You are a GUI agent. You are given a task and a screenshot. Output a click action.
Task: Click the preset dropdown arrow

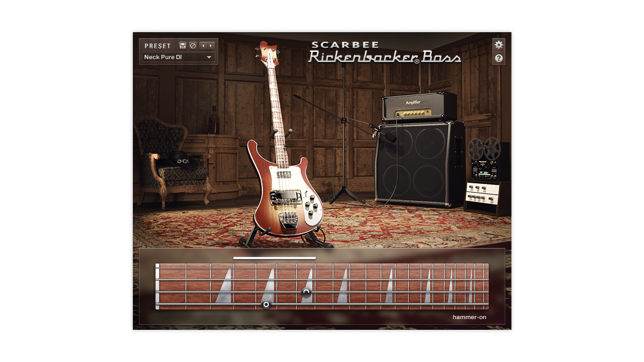pos(209,57)
